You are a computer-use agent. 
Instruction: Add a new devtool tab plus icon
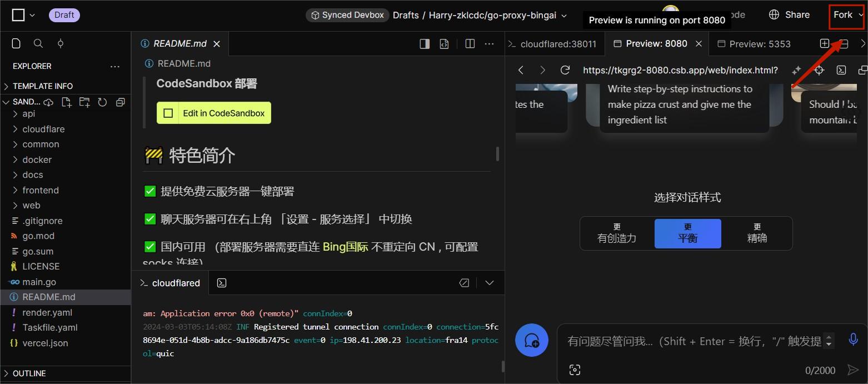pyautogui.click(x=825, y=44)
